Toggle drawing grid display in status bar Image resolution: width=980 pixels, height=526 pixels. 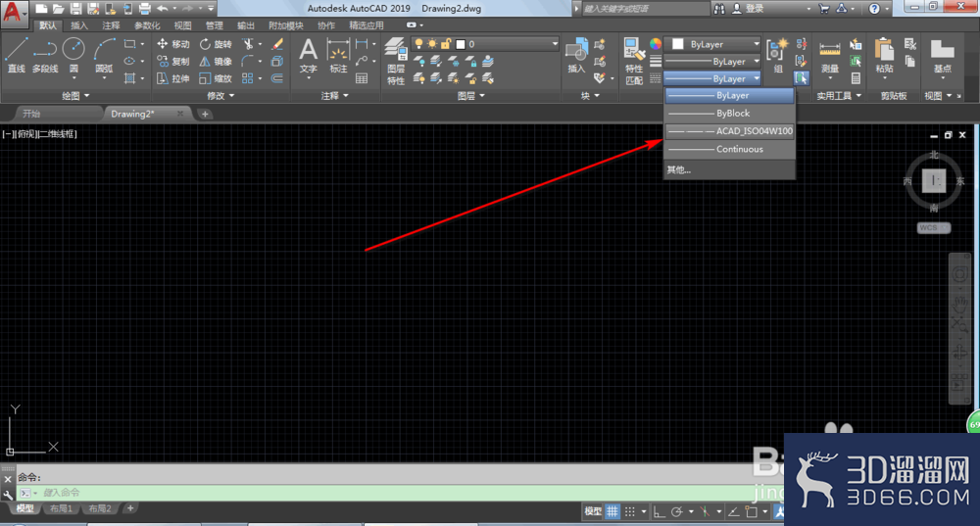click(x=612, y=511)
